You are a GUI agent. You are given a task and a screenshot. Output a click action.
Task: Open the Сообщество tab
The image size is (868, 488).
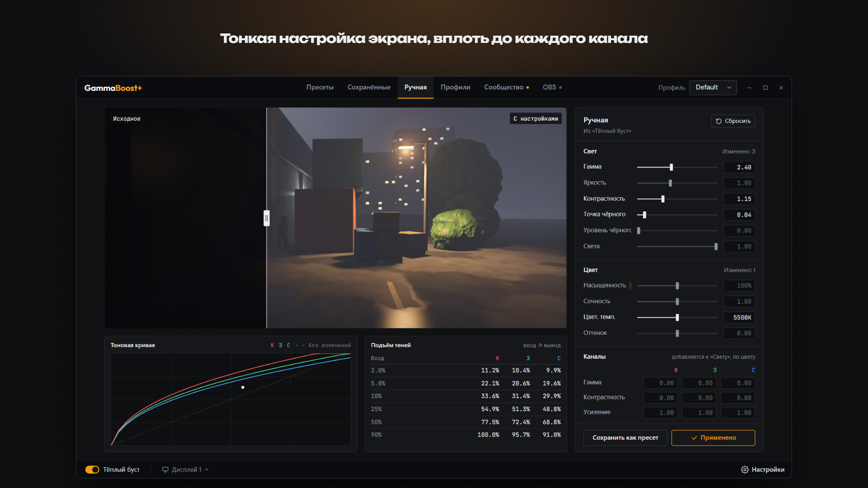point(506,87)
